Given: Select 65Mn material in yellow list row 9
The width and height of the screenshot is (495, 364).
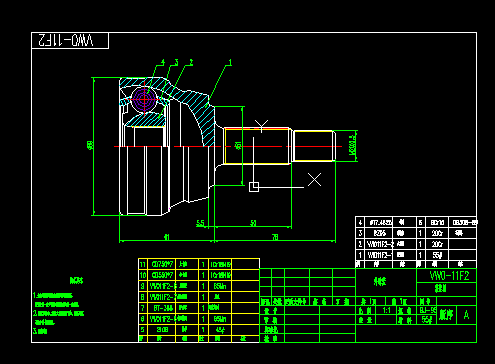Looking at the screenshot, I should coord(220,286).
